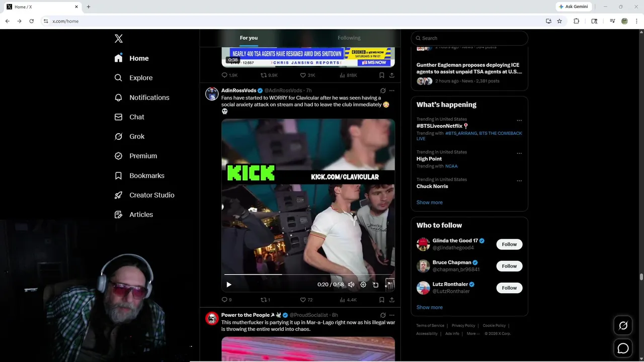Switch to the For you tab
Screen dimensions: 644x362
249,38
